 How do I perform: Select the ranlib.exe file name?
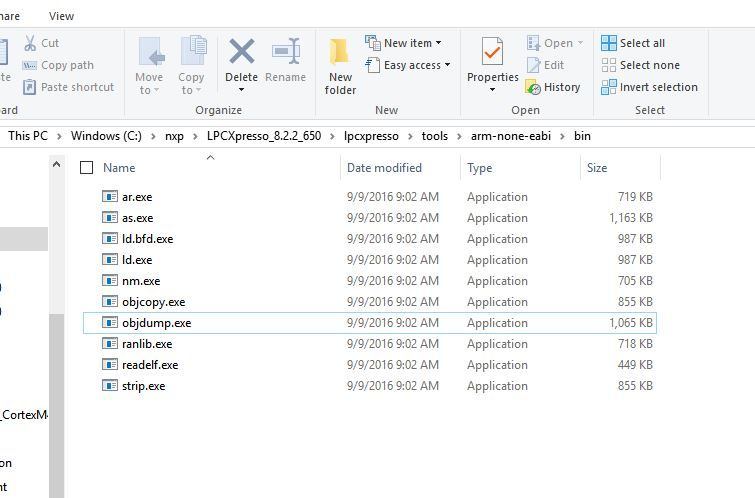point(147,344)
